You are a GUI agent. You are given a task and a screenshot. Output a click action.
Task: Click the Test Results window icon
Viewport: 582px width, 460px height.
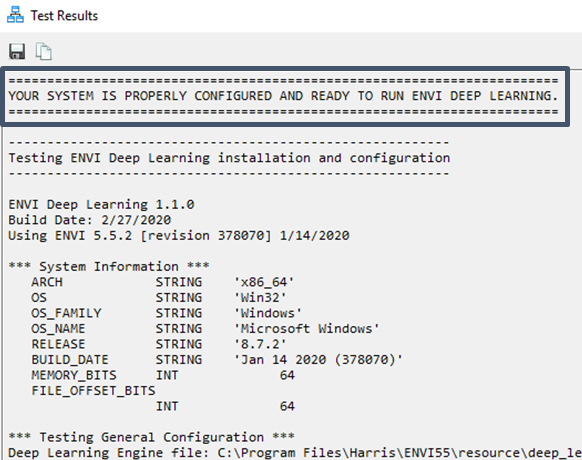[x=15, y=15]
